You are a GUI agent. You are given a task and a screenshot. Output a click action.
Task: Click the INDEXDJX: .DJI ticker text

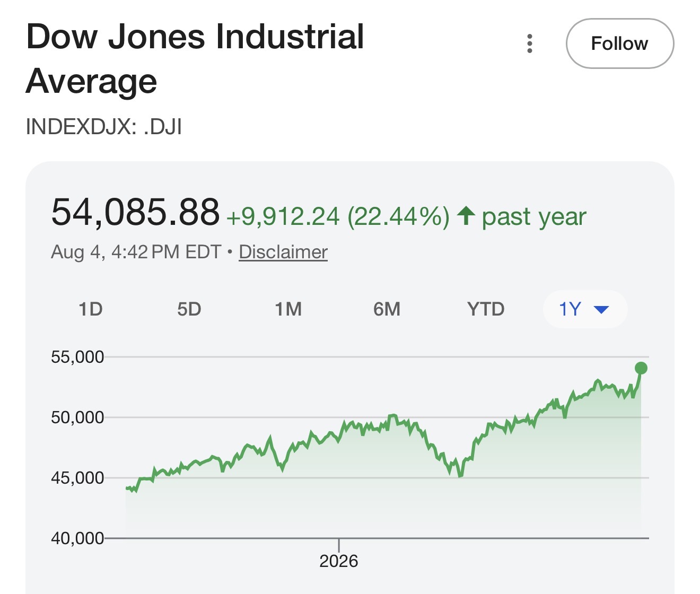pyautogui.click(x=104, y=127)
